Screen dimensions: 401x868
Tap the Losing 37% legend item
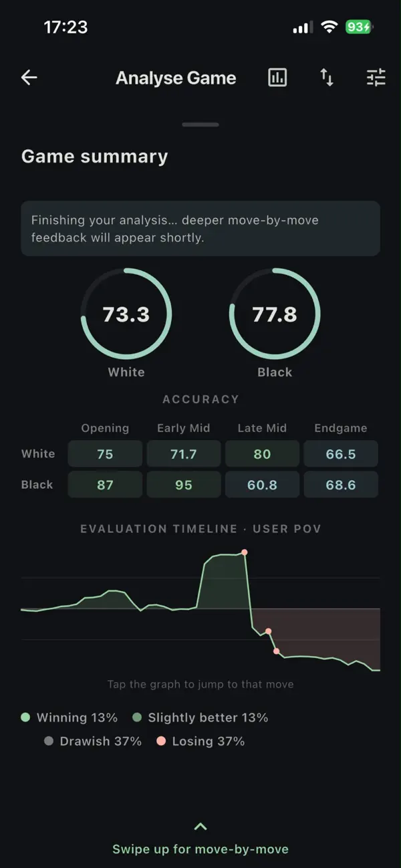(200, 741)
